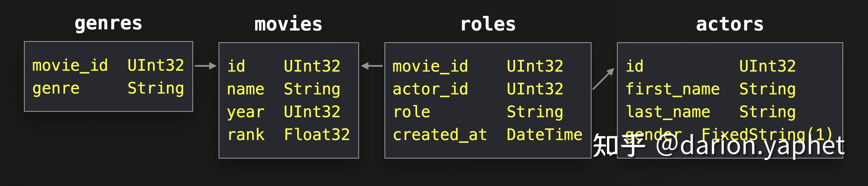Image resolution: width=868 pixels, height=186 pixels.
Task: Click the FixedString(1) type label
Action: pyautogui.click(x=767, y=134)
